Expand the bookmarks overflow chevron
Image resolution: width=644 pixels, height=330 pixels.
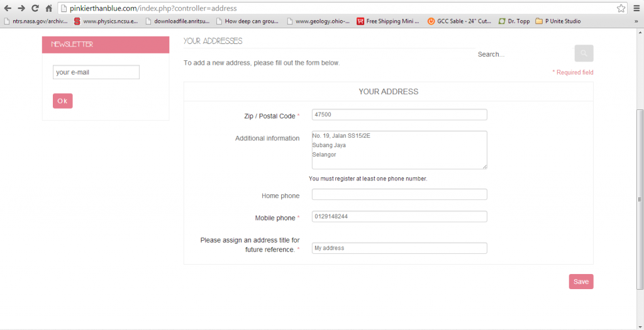636,21
